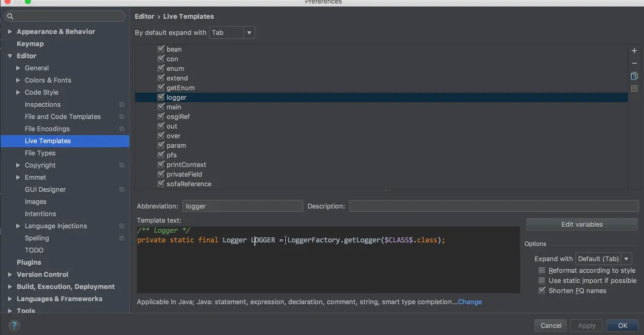Expand Code Style arrow
The width and height of the screenshot is (644, 335).
pyautogui.click(x=18, y=92)
